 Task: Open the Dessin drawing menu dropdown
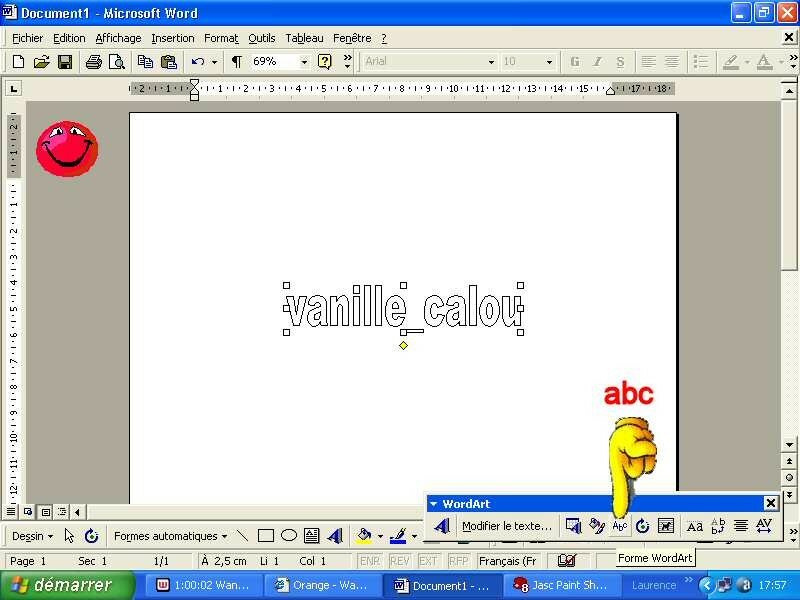pos(33,536)
